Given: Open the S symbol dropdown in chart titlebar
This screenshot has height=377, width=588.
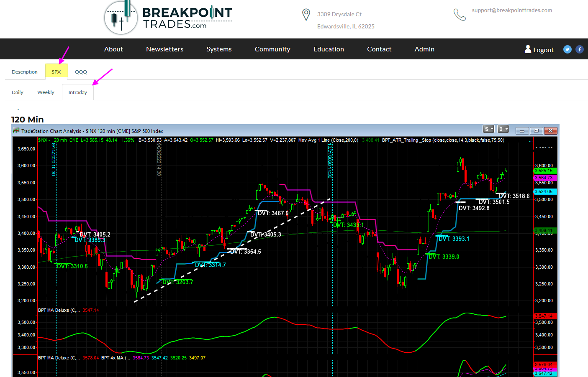Looking at the screenshot, I should point(488,129).
